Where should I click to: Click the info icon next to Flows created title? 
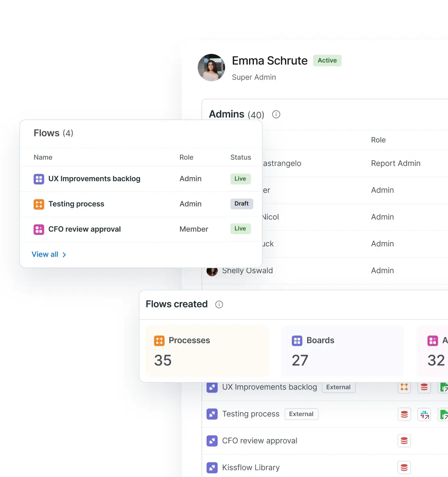(219, 304)
